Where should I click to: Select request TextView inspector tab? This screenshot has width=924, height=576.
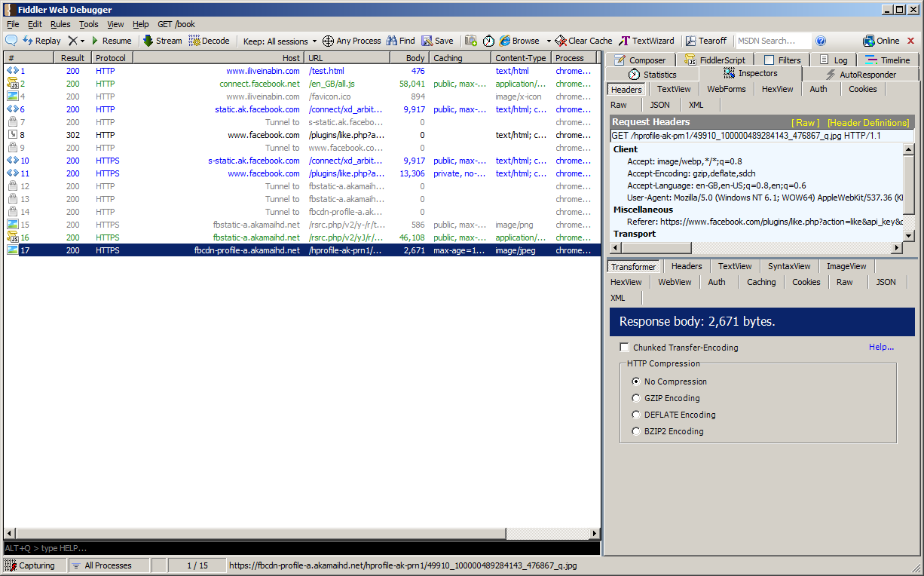pyautogui.click(x=674, y=89)
